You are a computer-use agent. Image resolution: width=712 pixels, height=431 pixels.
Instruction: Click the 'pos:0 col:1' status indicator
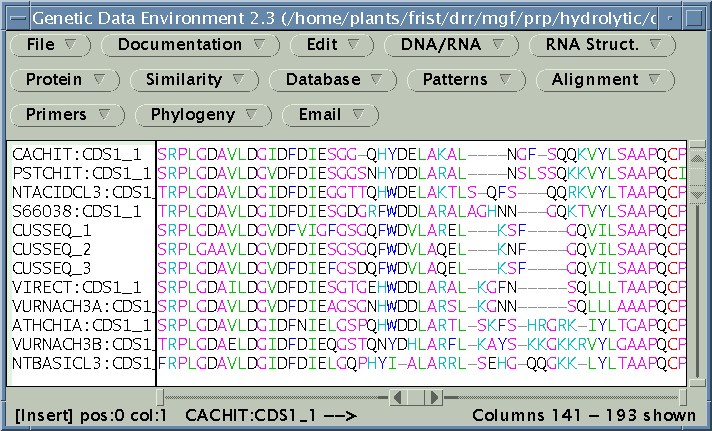click(x=124, y=416)
